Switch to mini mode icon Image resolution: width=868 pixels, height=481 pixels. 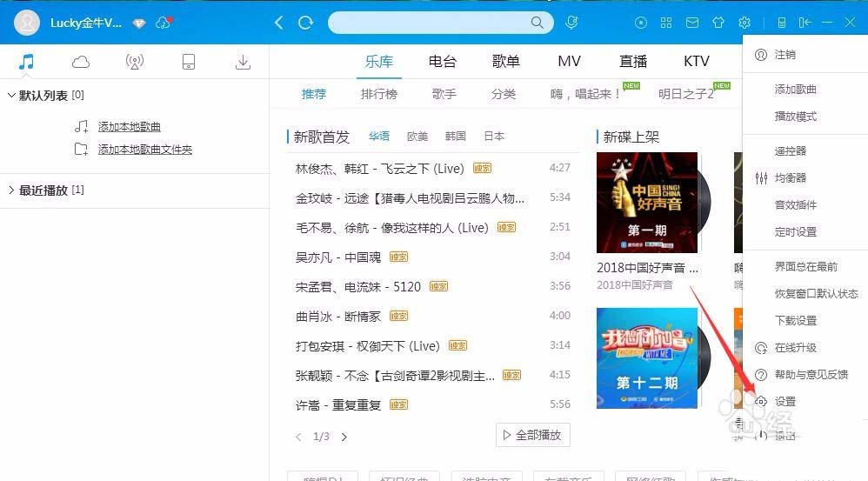pyautogui.click(x=782, y=23)
